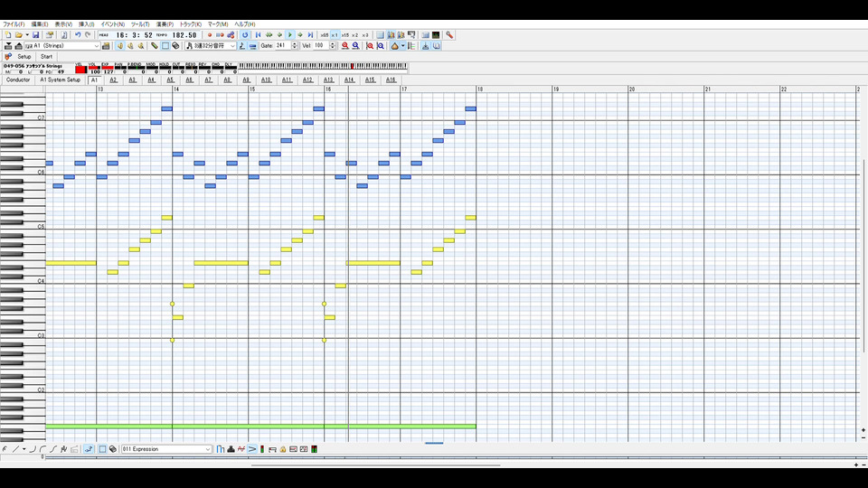The height and width of the screenshot is (488, 868).
Task: Click the Start button
Action: pos(46,56)
